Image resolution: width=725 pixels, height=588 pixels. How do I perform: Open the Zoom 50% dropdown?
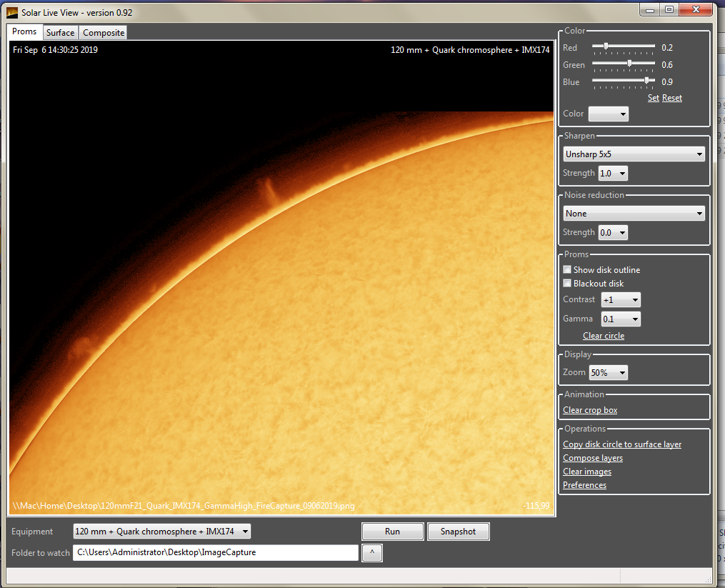(x=608, y=372)
